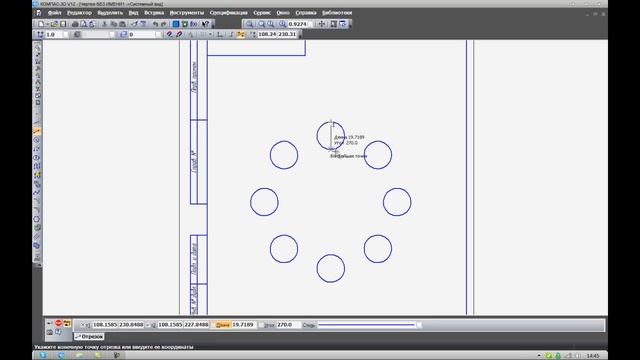Open the Выделить menu
This screenshot has height=360, width=640.
(x=110, y=13)
